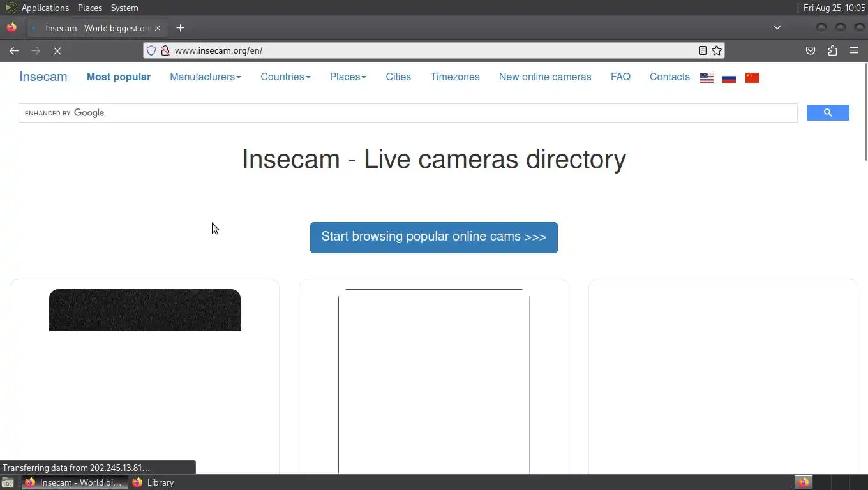The image size is (868, 490).
Task: Select the Insecam browser tab
Action: point(96,28)
